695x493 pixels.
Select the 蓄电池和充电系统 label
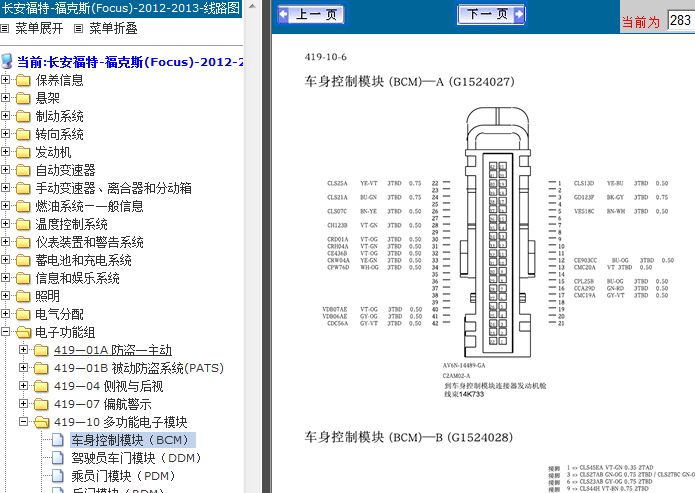point(83,260)
